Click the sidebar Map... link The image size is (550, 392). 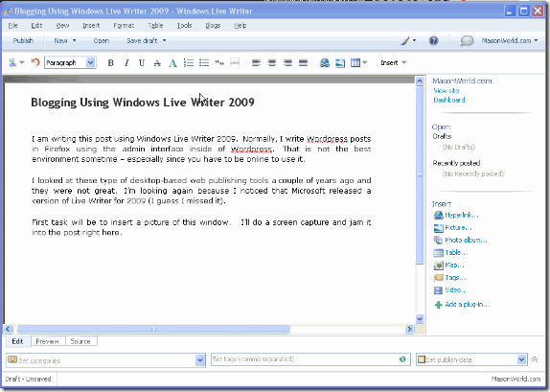(x=454, y=265)
